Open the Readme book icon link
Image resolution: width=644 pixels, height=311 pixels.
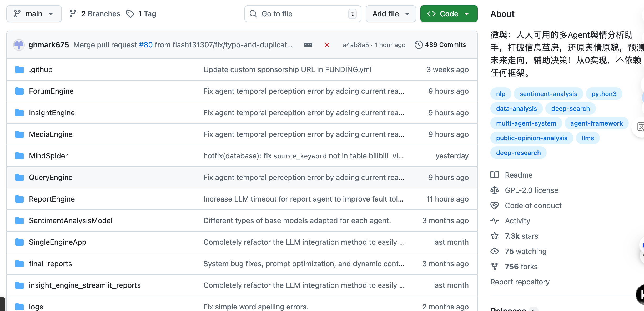click(x=495, y=175)
